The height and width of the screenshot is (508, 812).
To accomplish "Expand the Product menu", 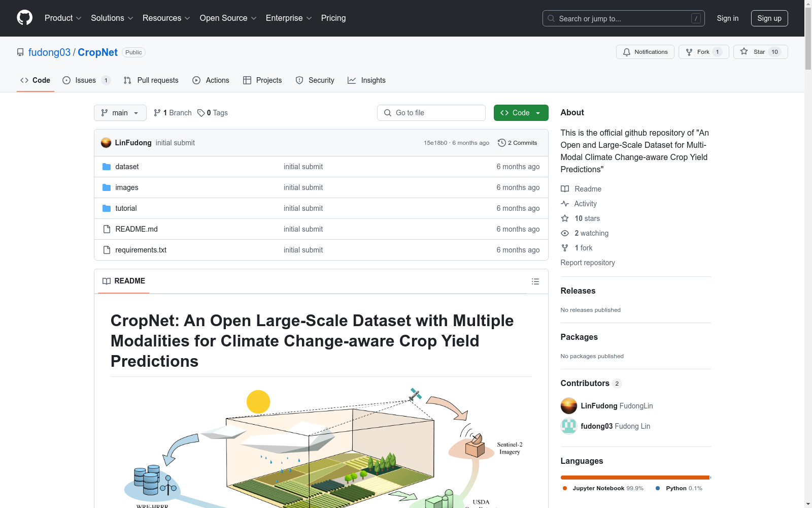I will 63,18.
